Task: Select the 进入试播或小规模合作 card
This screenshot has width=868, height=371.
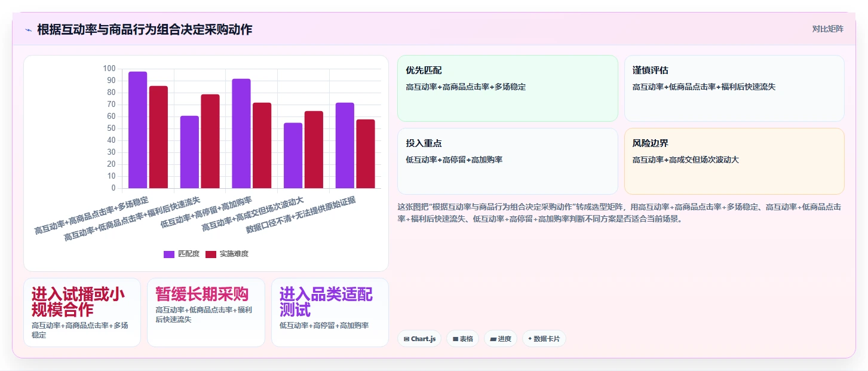Action: coord(82,312)
